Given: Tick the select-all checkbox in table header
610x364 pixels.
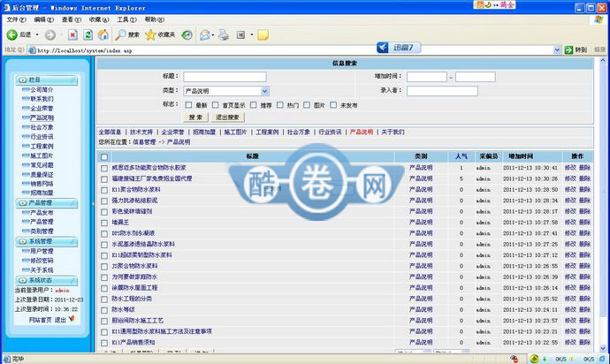Looking at the screenshot, I should [x=104, y=156].
